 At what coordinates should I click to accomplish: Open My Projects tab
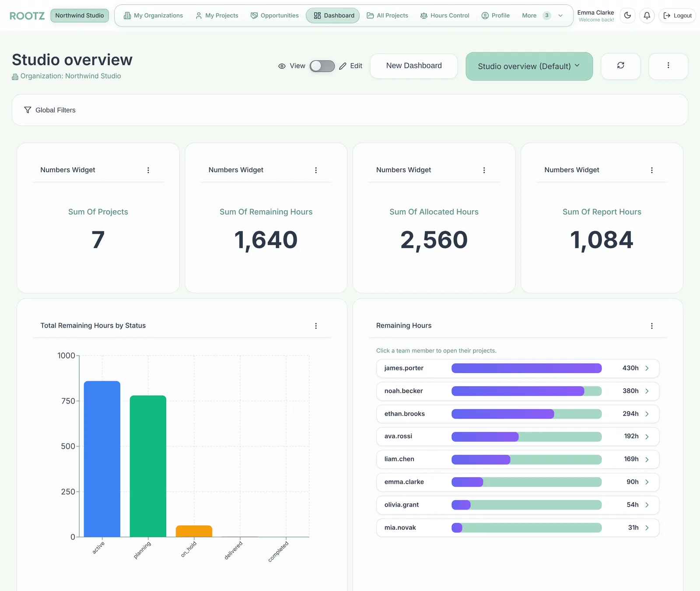[217, 16]
